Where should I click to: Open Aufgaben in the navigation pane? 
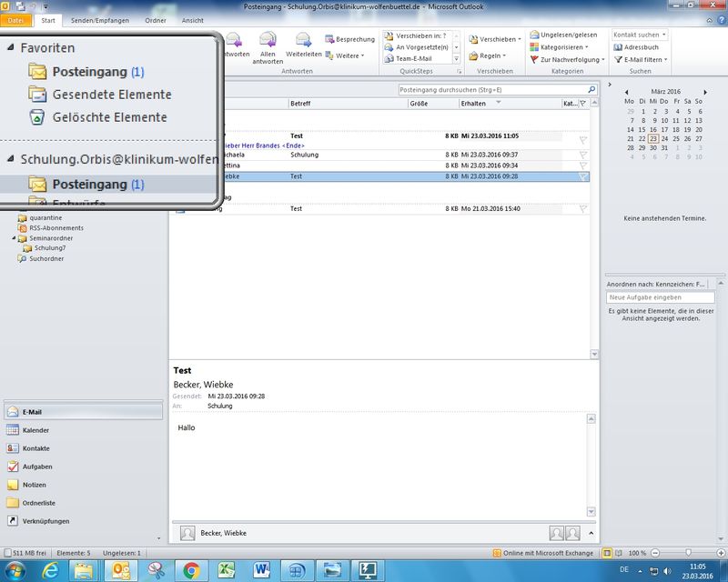coord(37,467)
